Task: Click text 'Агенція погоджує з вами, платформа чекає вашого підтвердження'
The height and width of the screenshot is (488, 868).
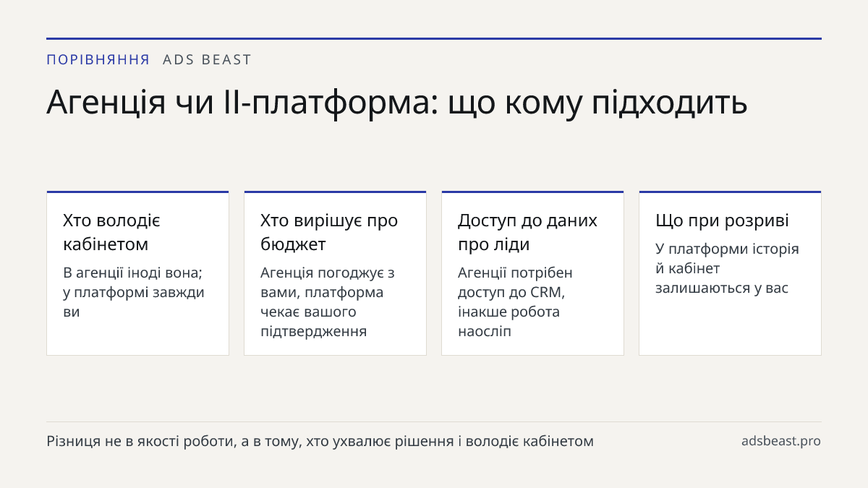Action: 328,302
